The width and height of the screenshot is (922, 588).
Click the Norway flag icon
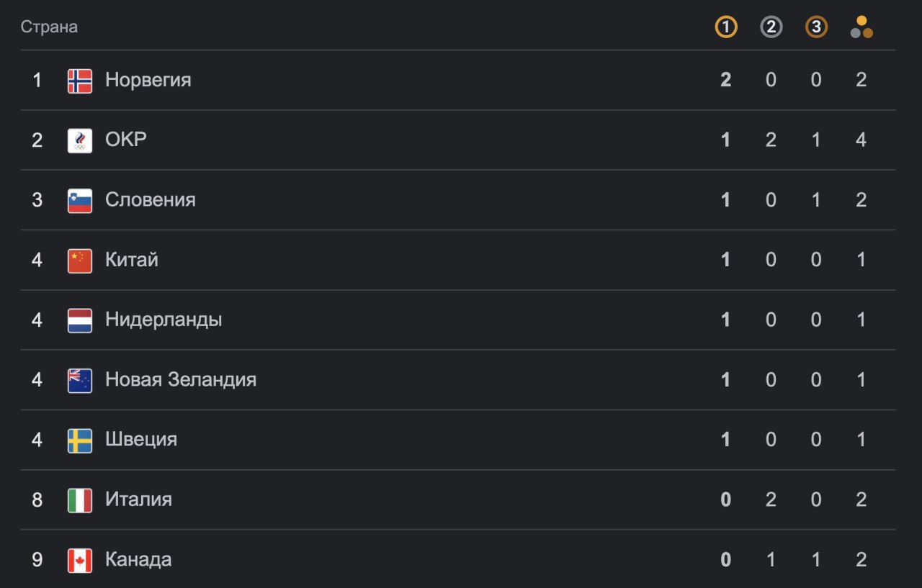(x=80, y=81)
